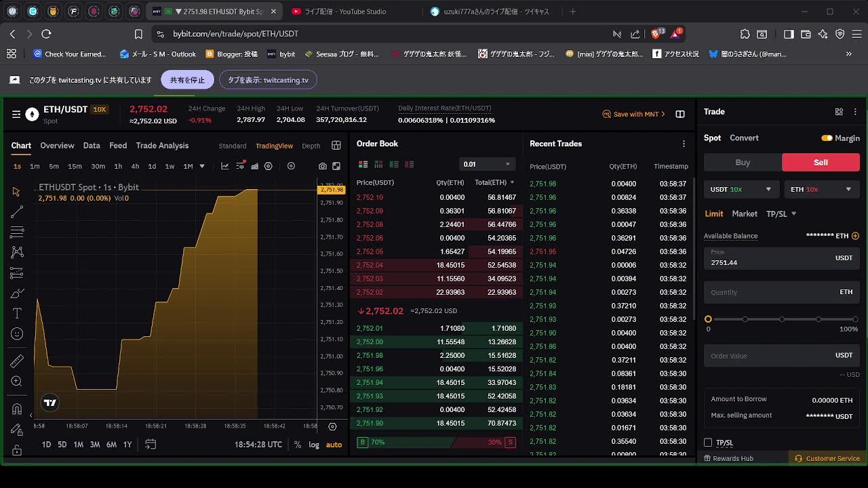Take a chart screenshot with the camera icon
The height and width of the screenshot is (488, 868).
click(x=323, y=165)
